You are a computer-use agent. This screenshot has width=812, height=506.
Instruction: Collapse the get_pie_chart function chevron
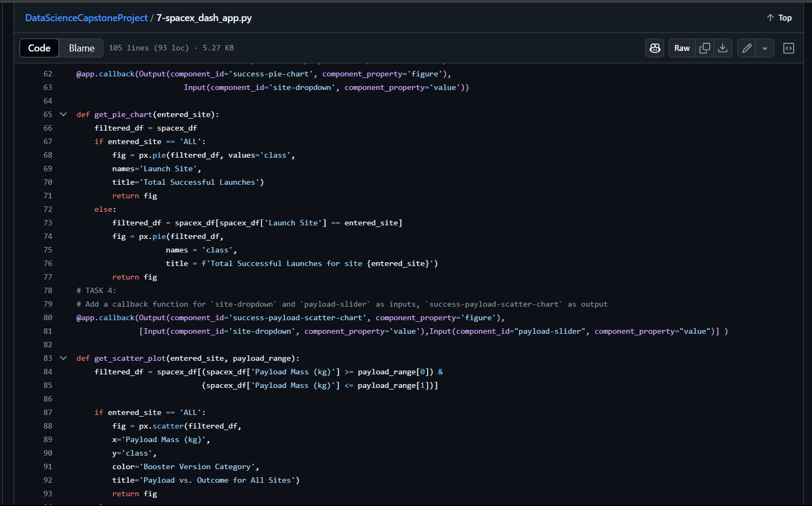pos(63,114)
